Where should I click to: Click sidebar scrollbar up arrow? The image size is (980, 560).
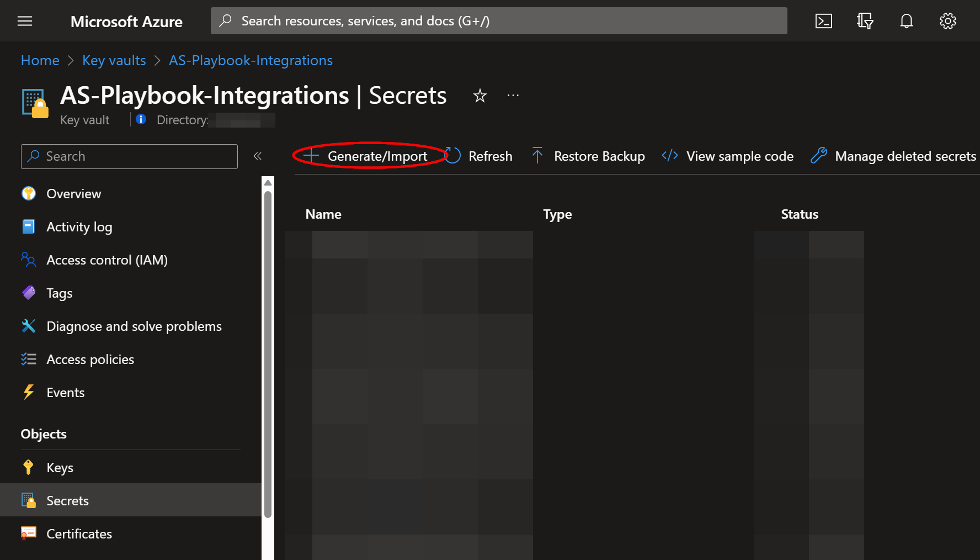click(x=268, y=183)
